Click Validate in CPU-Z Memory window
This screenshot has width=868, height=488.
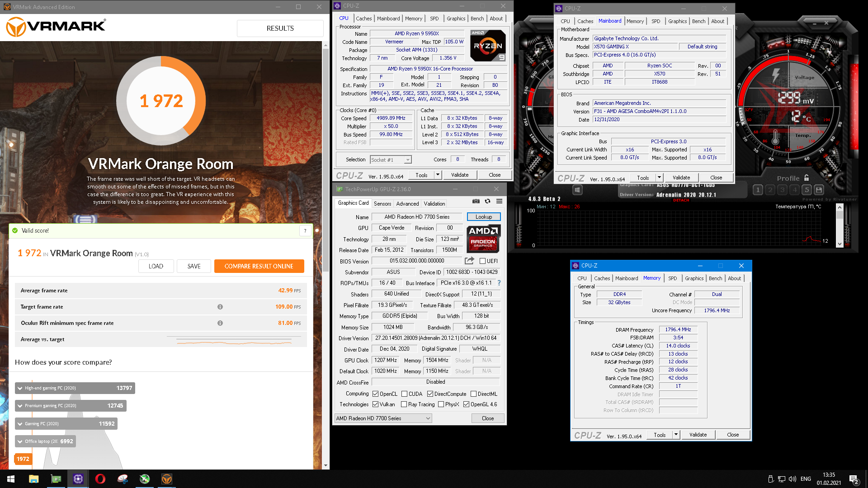pos(698,435)
